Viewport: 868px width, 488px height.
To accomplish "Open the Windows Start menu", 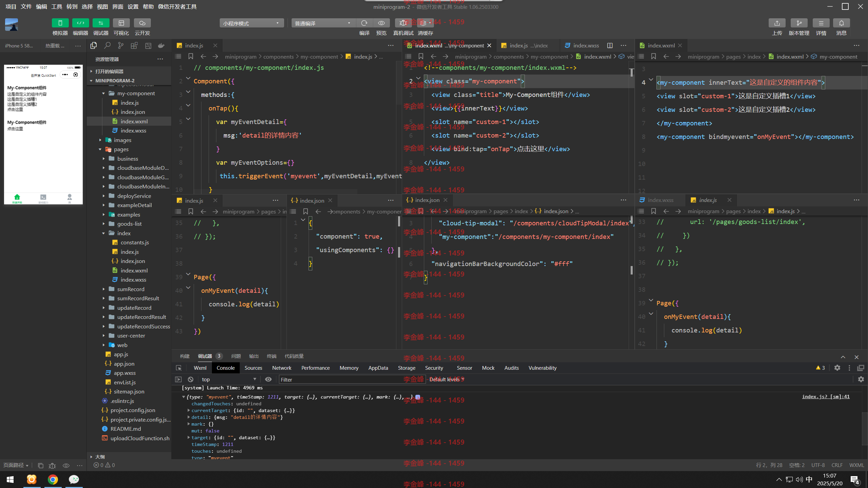I will click(x=10, y=479).
